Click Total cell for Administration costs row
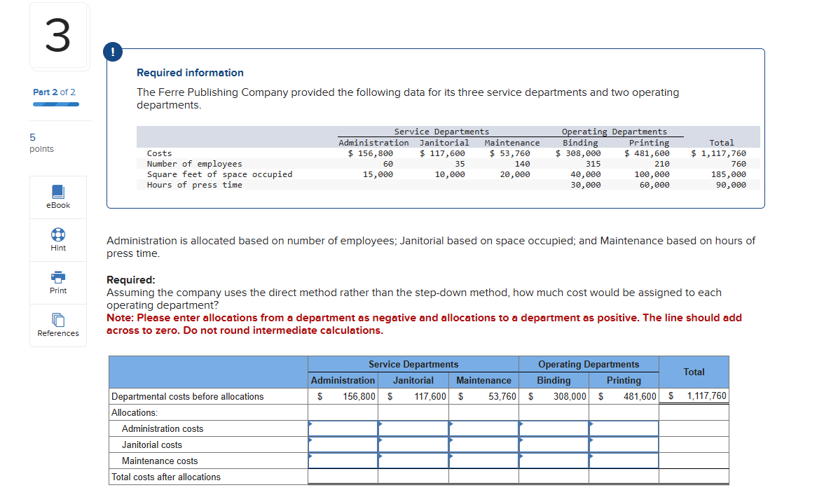Screen dimensions: 824x504 [x=694, y=428]
